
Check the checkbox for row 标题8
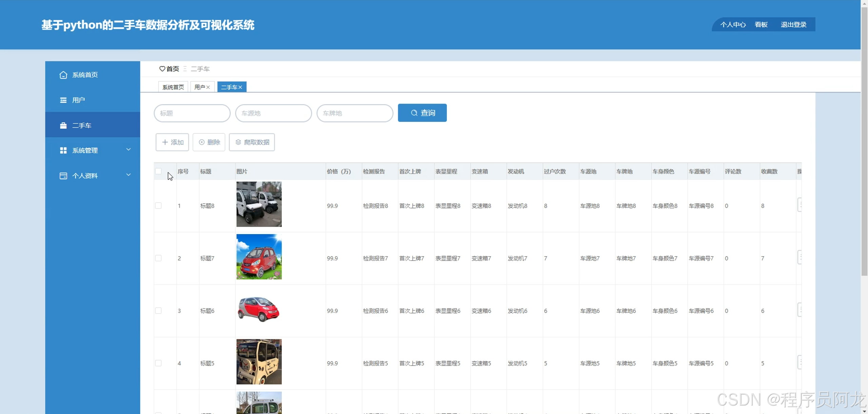158,206
